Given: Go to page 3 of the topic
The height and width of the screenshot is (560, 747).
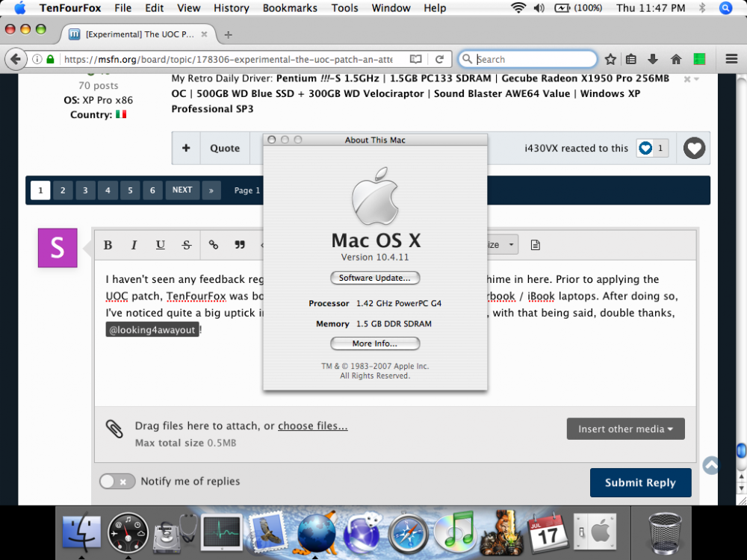Looking at the screenshot, I should (x=85, y=190).
